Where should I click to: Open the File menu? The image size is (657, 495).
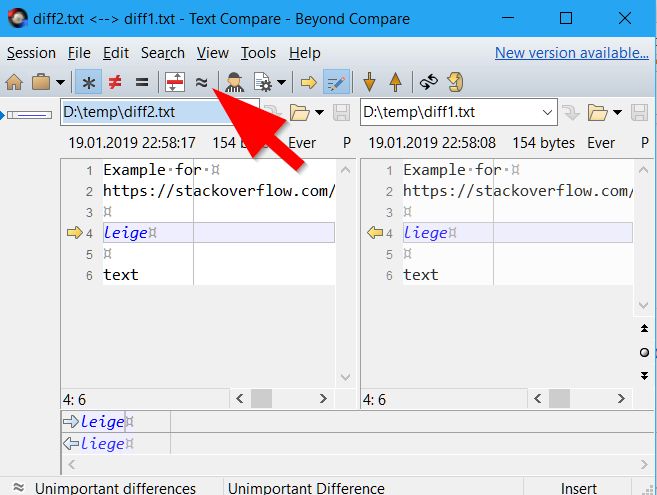point(79,53)
